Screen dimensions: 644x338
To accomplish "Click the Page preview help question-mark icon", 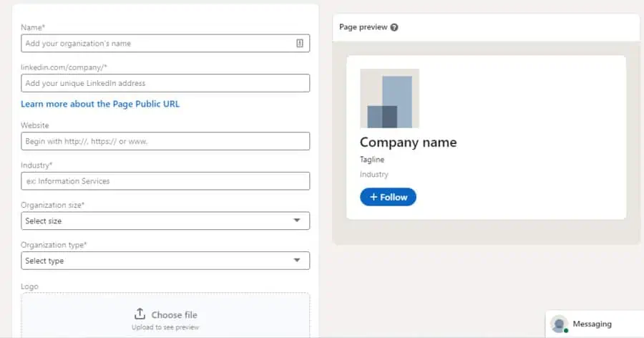I will coord(394,27).
